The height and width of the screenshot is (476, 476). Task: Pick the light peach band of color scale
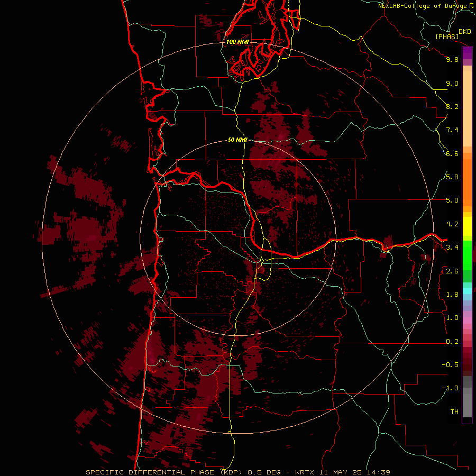(467, 109)
